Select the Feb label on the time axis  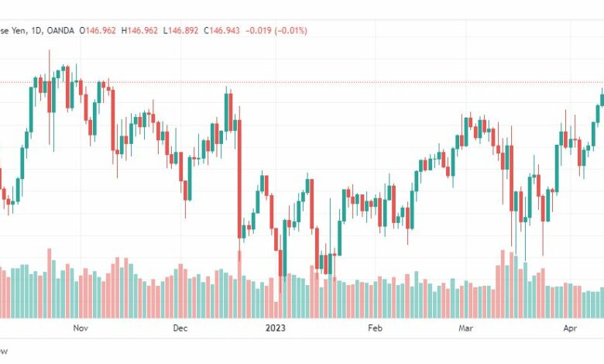tap(376, 328)
